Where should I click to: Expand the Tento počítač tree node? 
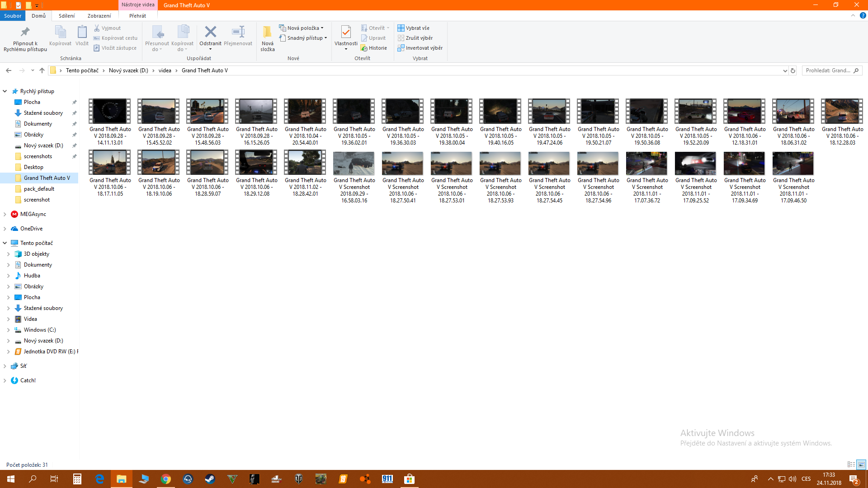point(5,243)
